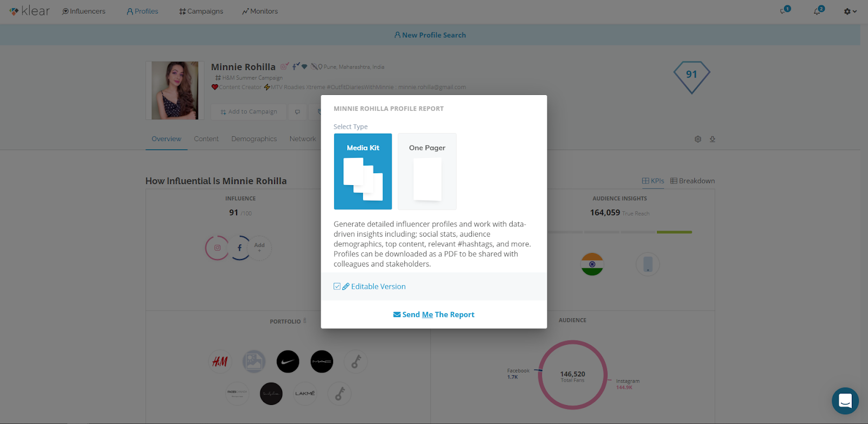Click the Nike logo in portfolio
868x424 pixels.
[288, 362]
